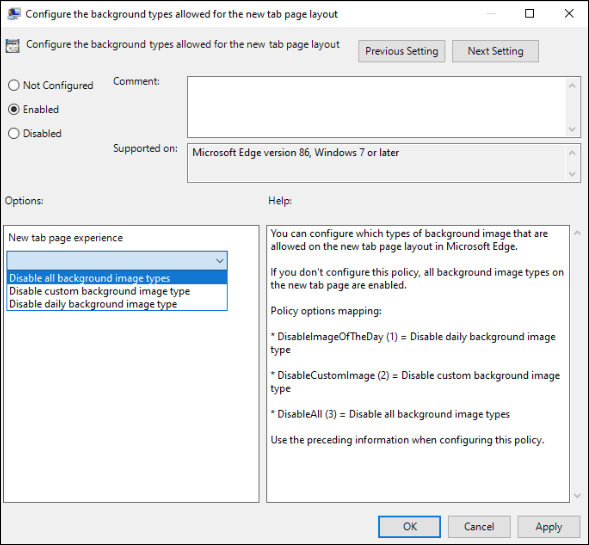Choose Disable custom background image type
This screenshot has height=545, width=589.
click(x=117, y=291)
